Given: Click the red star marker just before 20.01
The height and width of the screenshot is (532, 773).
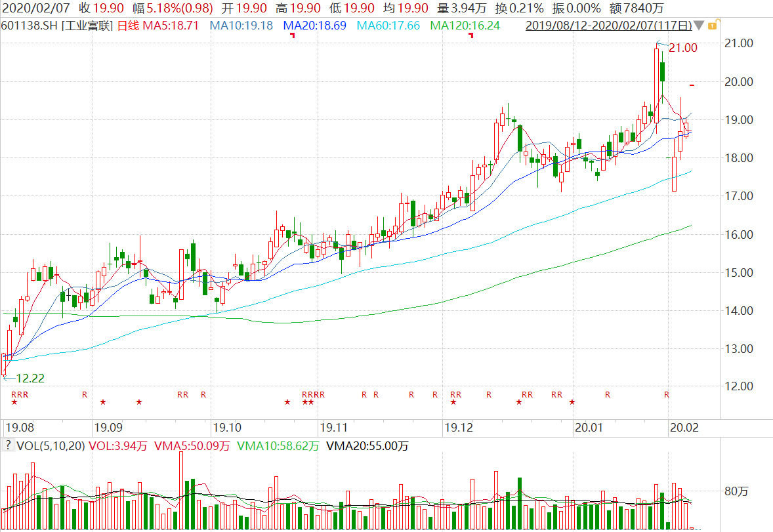Looking at the screenshot, I should coord(572,402).
